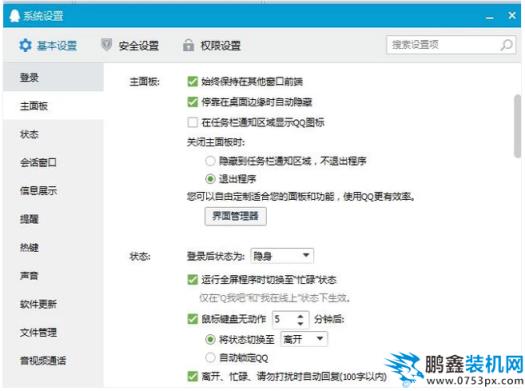Increase idle minutes with up arrow
The image size is (525, 391).
(300, 316)
